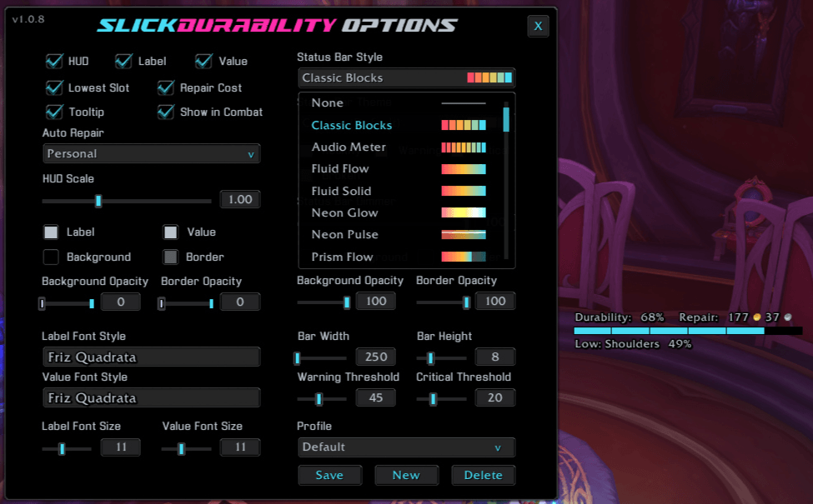Select None status bar style
The image size is (813, 504).
(x=399, y=103)
